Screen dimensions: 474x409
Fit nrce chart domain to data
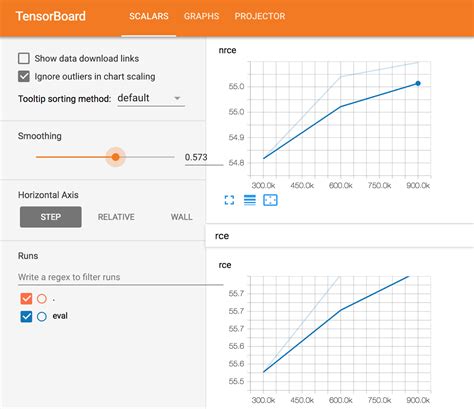click(x=270, y=200)
